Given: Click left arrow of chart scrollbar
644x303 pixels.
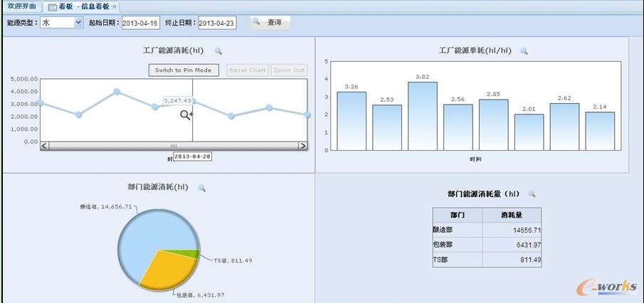Looking at the screenshot, I should (45, 146).
